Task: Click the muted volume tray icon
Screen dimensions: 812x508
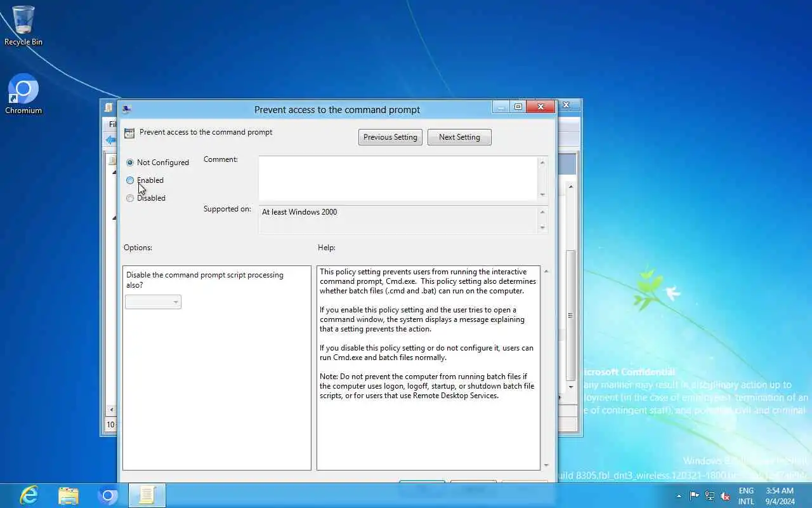Action: click(725, 496)
